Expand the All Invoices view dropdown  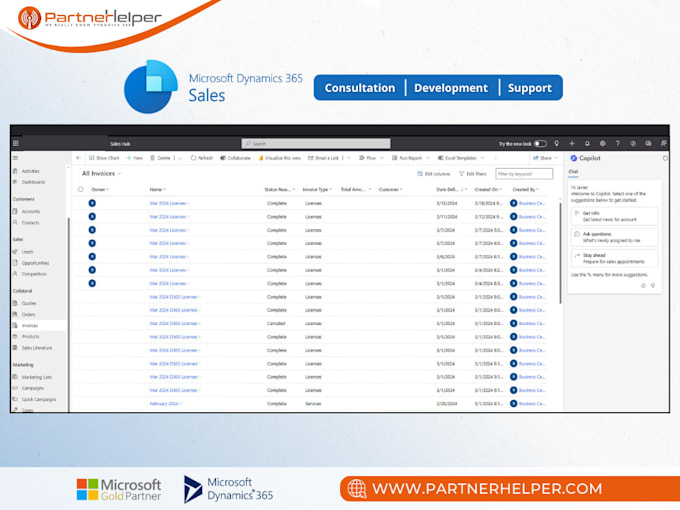point(119,173)
